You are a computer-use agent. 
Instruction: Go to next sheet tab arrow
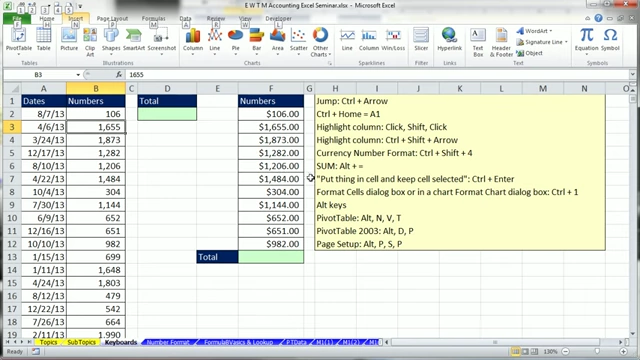[22, 342]
